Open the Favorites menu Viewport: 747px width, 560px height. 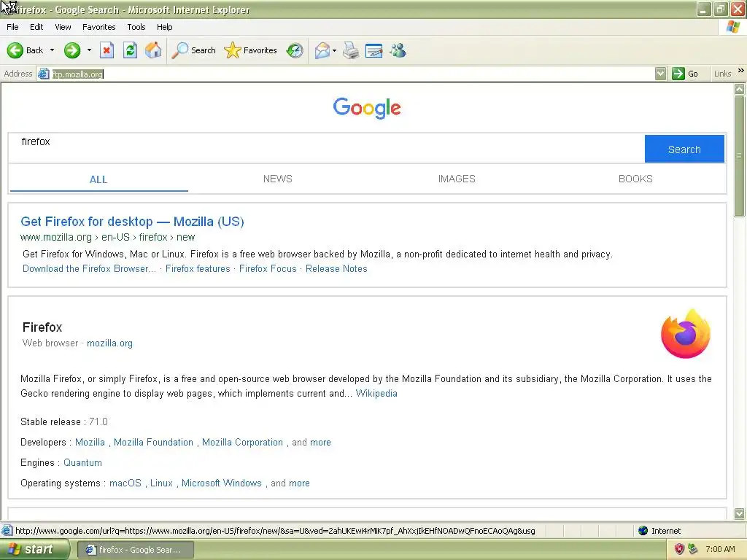tap(98, 27)
